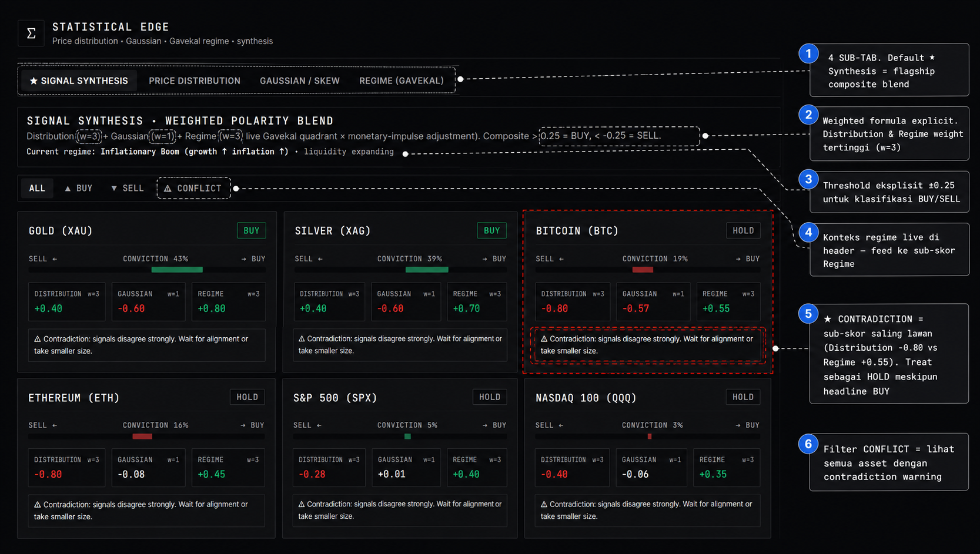Image resolution: width=980 pixels, height=554 pixels.
Task: Click the HOLD badge on Ethereum (ETH) card
Action: click(247, 397)
